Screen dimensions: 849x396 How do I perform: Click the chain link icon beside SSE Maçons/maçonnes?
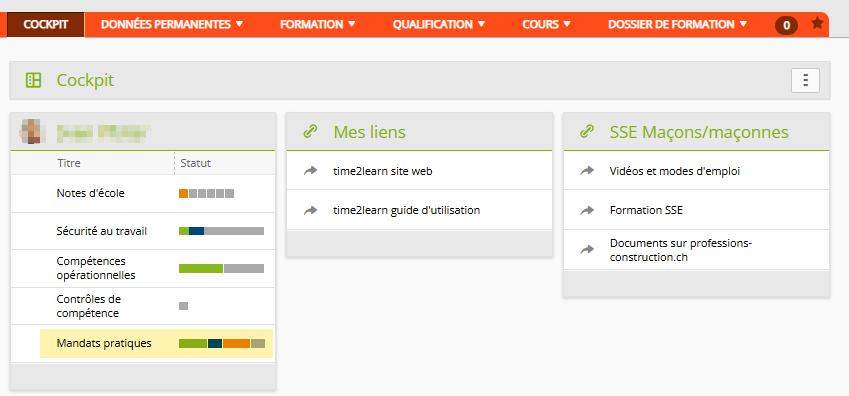pyautogui.click(x=586, y=132)
